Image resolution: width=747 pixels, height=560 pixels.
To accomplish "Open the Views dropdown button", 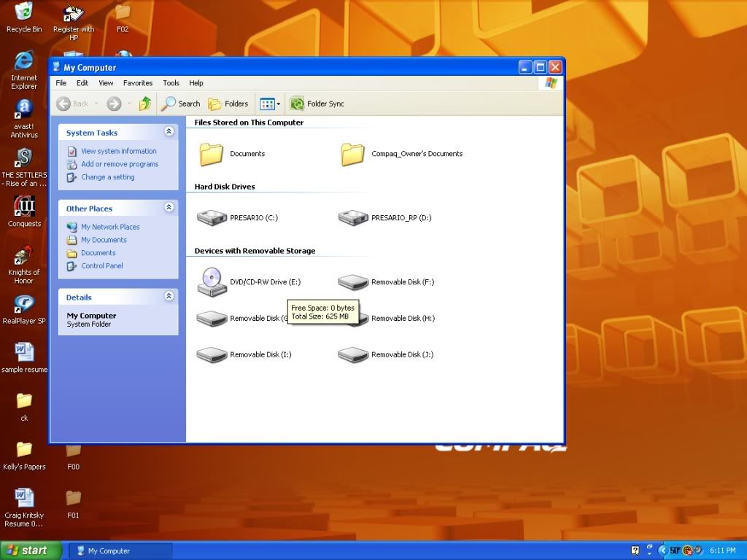I will (x=270, y=104).
